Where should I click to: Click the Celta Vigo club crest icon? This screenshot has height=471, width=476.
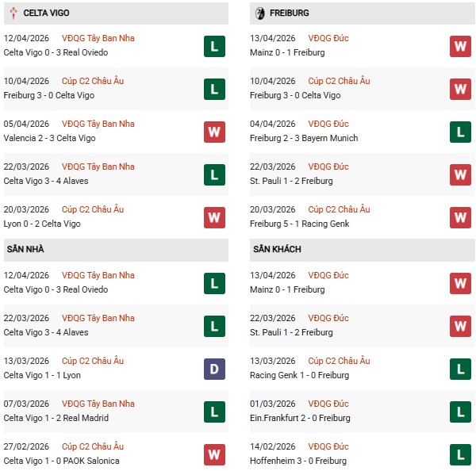(x=14, y=13)
